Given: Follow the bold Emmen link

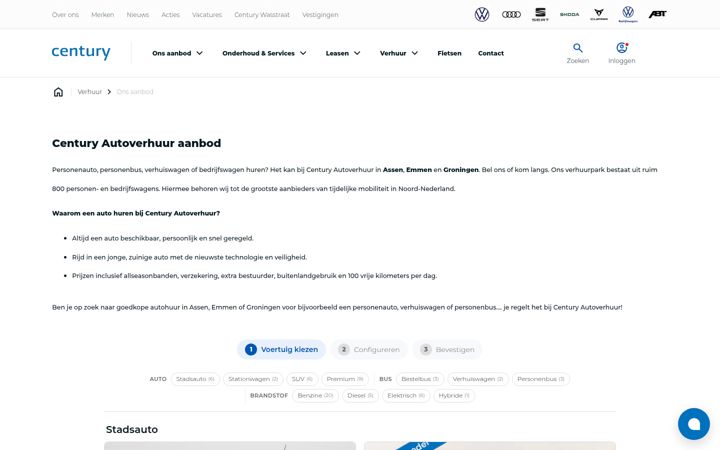Looking at the screenshot, I should pyautogui.click(x=419, y=170).
